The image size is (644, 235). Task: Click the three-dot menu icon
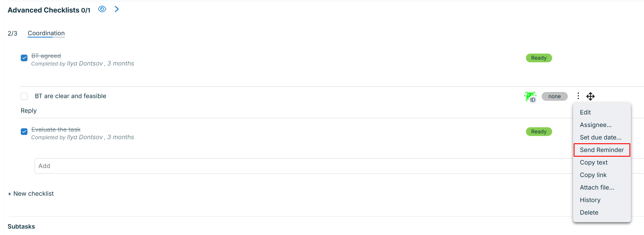pos(578,96)
